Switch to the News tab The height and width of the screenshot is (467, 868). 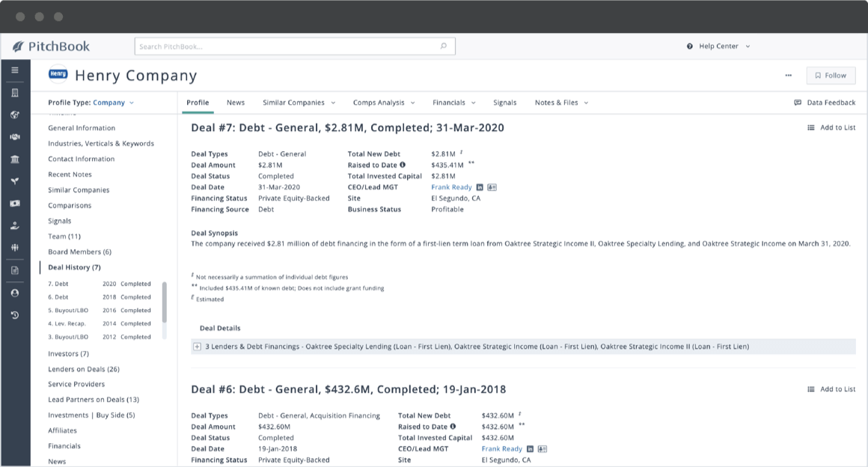235,103
